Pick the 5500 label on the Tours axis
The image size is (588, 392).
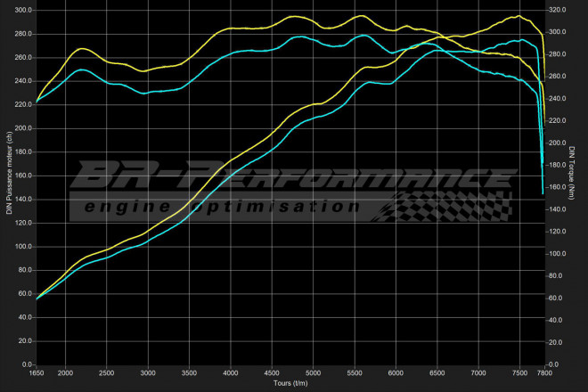point(355,372)
